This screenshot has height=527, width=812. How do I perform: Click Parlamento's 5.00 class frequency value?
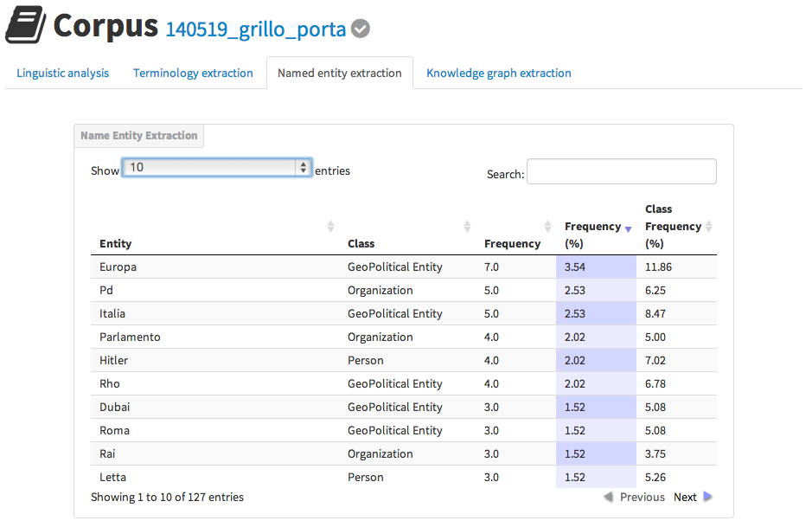pyautogui.click(x=655, y=337)
